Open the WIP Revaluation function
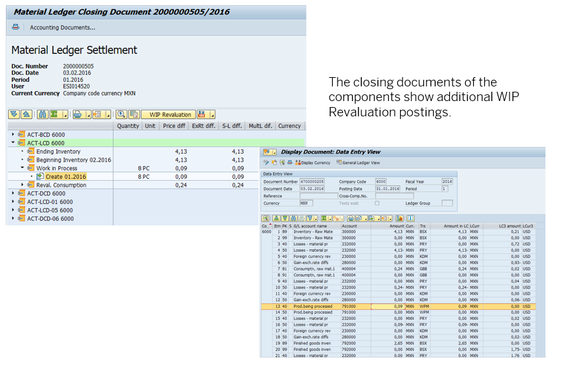Screen dimensions: 588x365 pyautogui.click(x=168, y=114)
